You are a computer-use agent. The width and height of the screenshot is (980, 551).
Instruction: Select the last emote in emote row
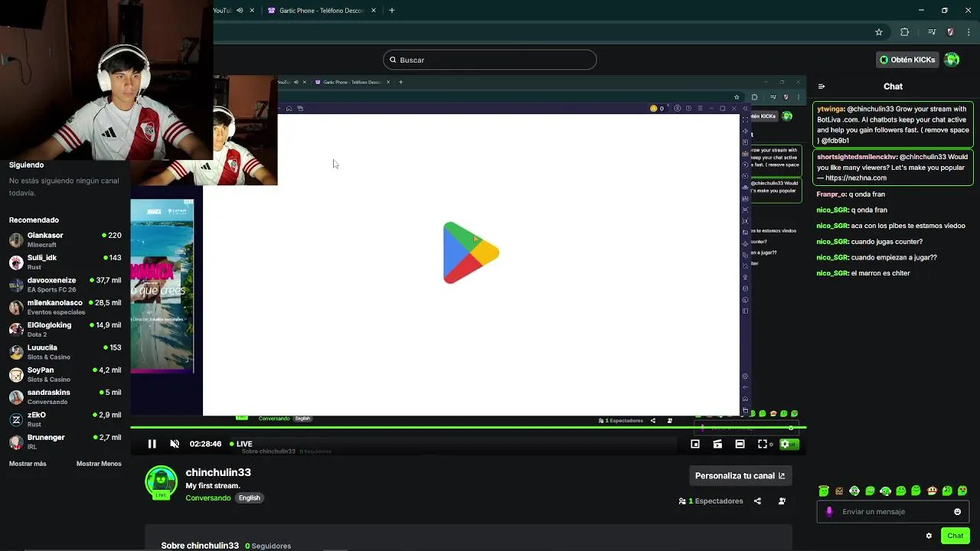pos(962,491)
